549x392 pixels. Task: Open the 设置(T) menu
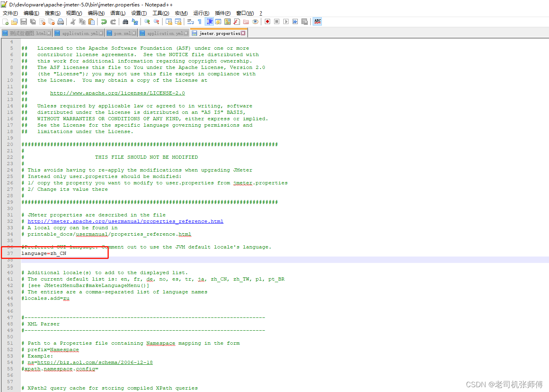tap(139, 13)
